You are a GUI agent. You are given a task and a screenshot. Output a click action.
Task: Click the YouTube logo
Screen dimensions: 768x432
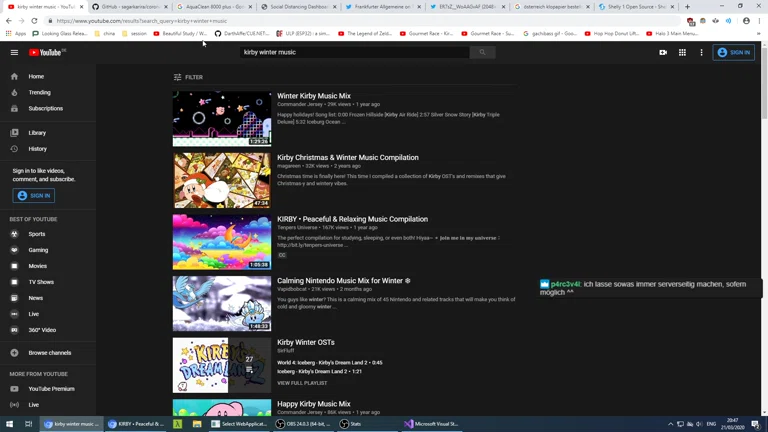pos(47,52)
